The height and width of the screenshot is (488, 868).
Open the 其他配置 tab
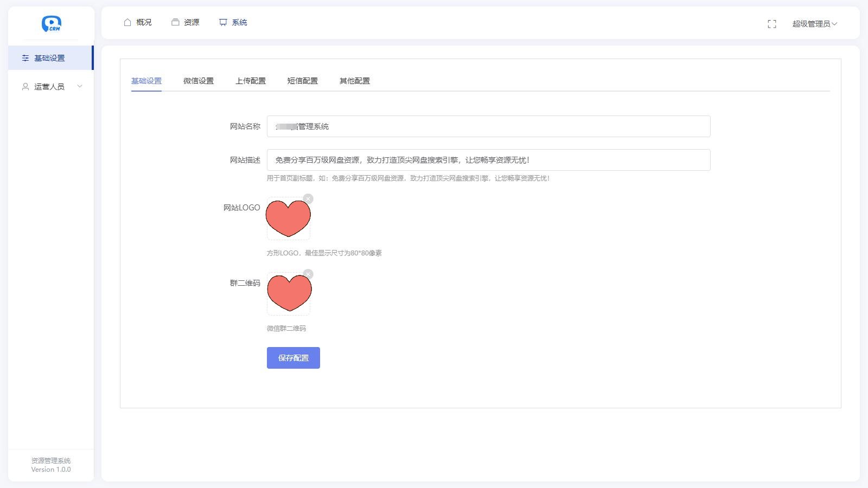pyautogui.click(x=354, y=80)
